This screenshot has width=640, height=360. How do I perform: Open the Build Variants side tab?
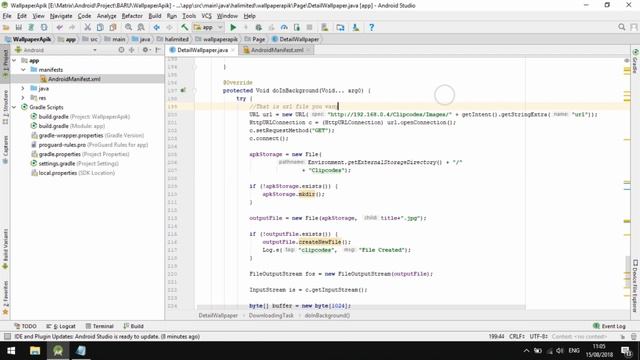pyautogui.click(x=5, y=249)
